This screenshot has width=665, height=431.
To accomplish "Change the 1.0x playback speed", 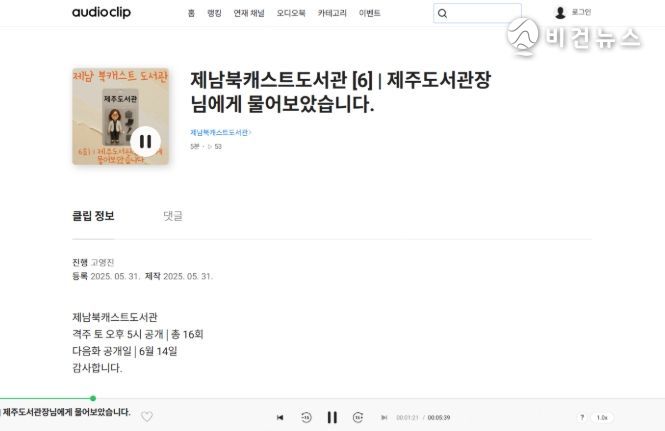I will (x=602, y=417).
